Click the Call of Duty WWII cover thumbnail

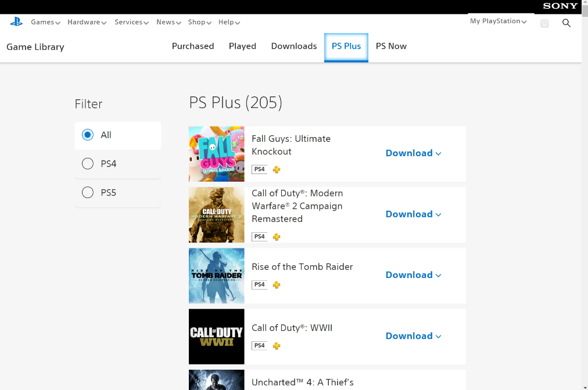pyautogui.click(x=216, y=337)
